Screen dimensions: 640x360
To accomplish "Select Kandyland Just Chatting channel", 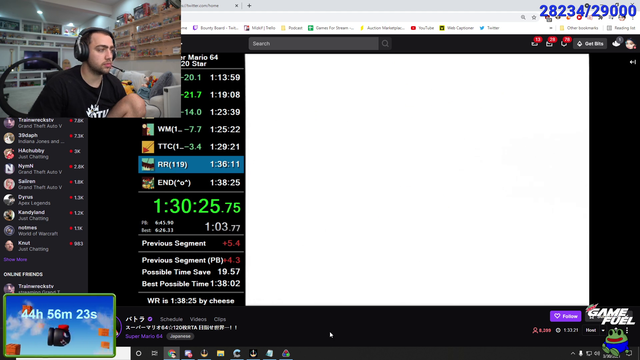I will 44,215.
